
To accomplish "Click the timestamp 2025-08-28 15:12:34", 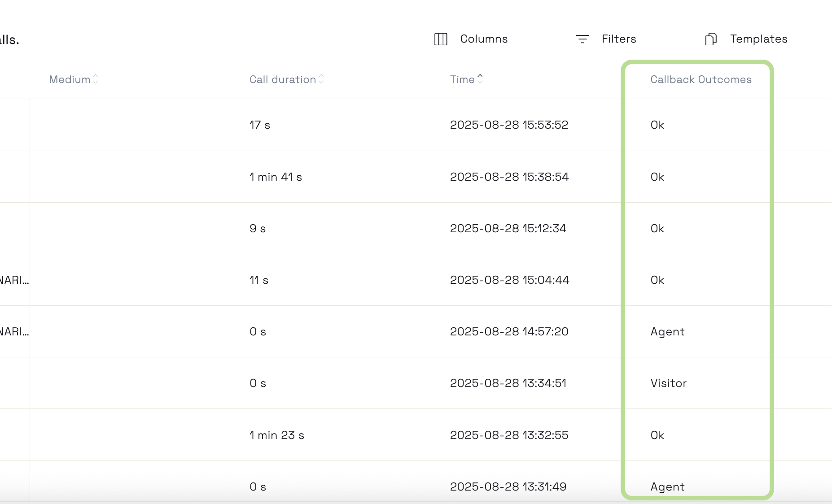I will [508, 228].
